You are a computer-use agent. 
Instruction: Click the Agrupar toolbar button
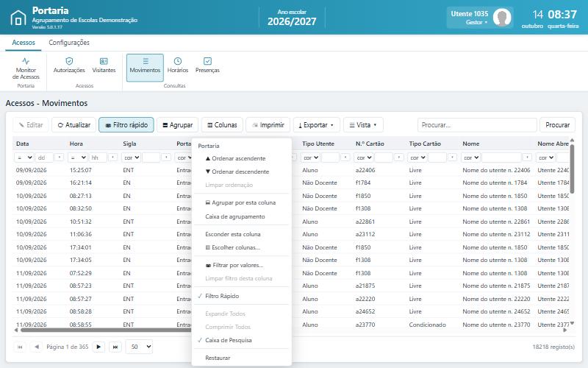click(x=177, y=125)
